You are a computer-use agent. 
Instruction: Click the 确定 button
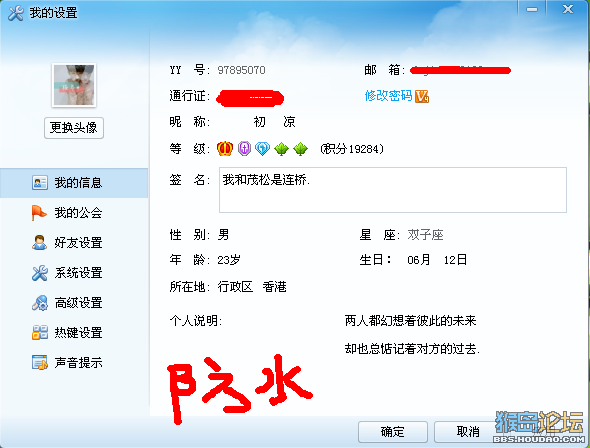392,431
